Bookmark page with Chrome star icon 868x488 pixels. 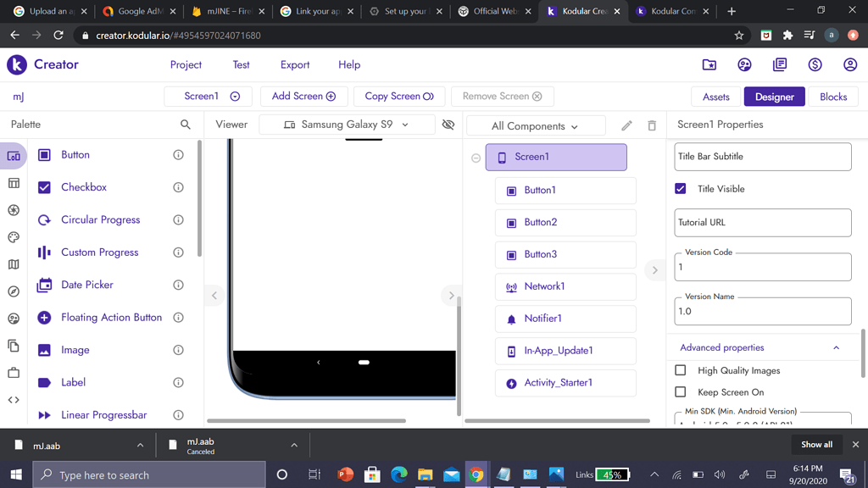(x=739, y=36)
